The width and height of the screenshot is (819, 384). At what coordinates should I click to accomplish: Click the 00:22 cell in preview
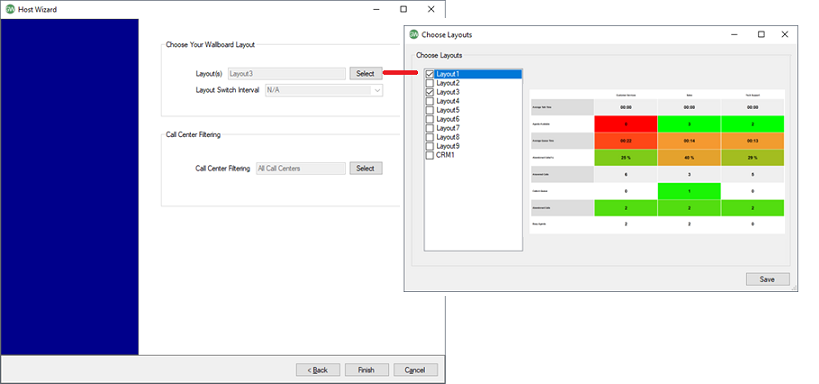click(x=626, y=141)
